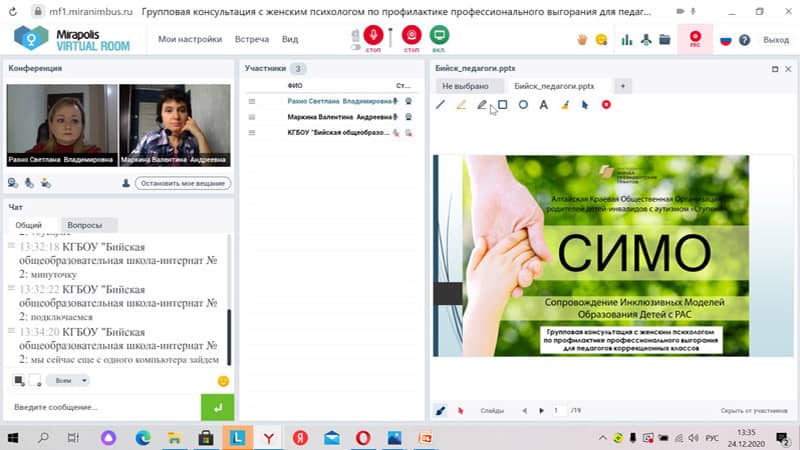Click the presenter podium icon in toolbar
Viewport: 800px width, 450px height.
pos(646,39)
